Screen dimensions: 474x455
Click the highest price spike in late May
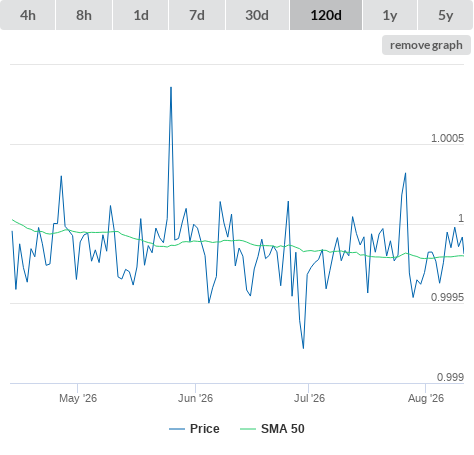[x=171, y=88]
